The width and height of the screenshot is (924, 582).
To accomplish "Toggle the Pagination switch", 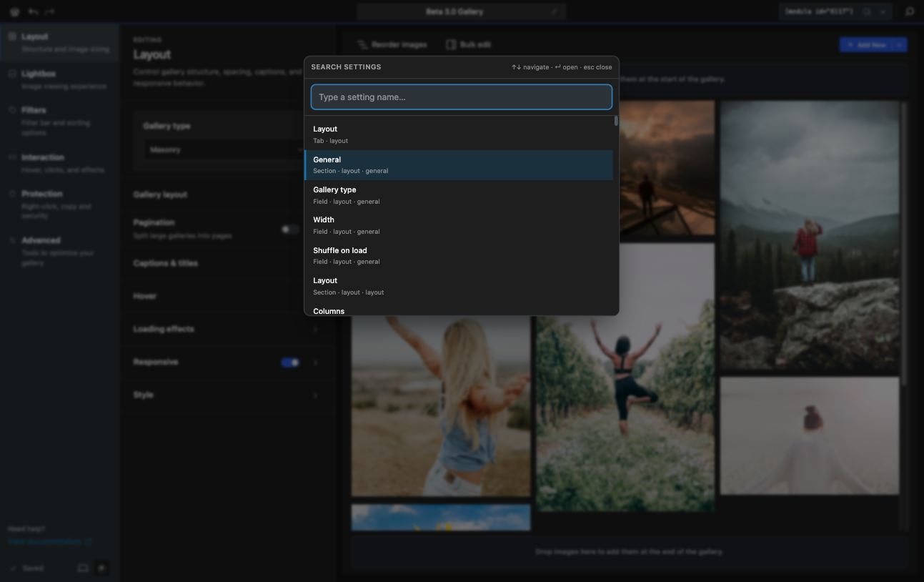I will [290, 229].
